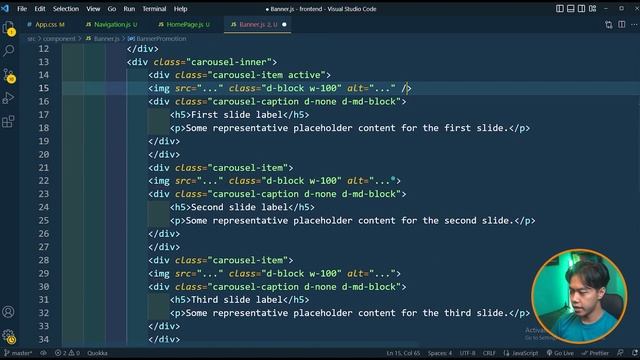This screenshot has height=360, width=640.
Task: Open the editor More Actions ellipsis
Action: point(634,24)
